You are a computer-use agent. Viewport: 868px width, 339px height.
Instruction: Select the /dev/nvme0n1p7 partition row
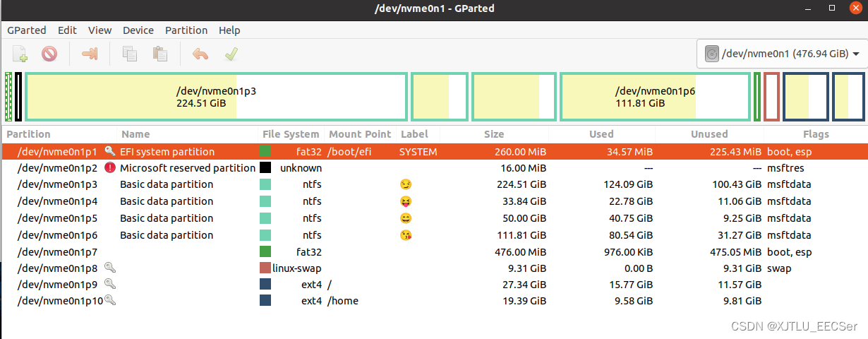click(x=434, y=251)
